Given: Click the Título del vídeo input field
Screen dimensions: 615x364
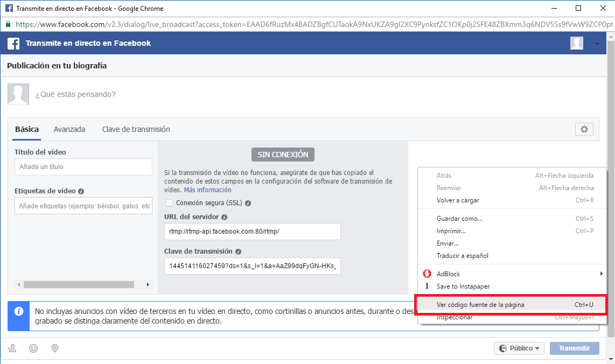Looking at the screenshot, I should [83, 167].
